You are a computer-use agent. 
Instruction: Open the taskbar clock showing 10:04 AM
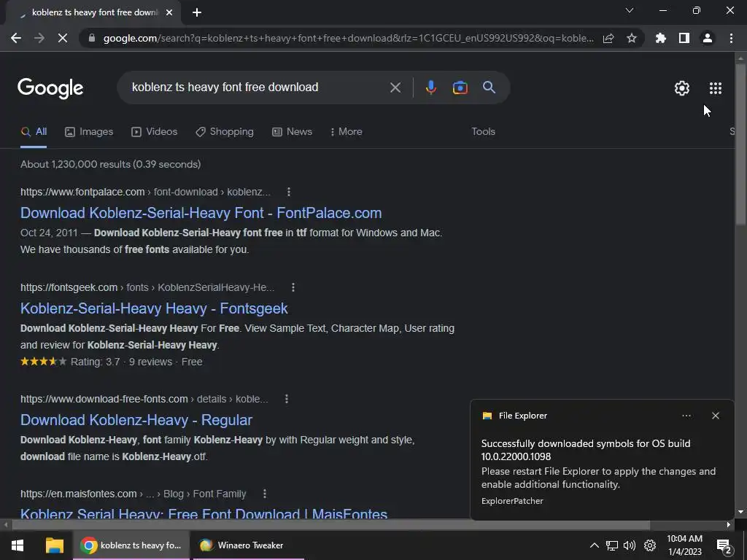[x=684, y=545]
